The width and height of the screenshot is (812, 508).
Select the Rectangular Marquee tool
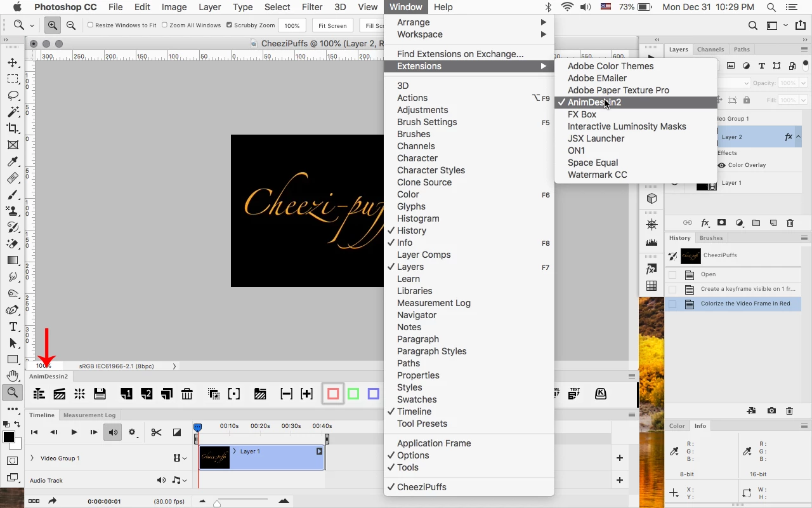[13, 79]
